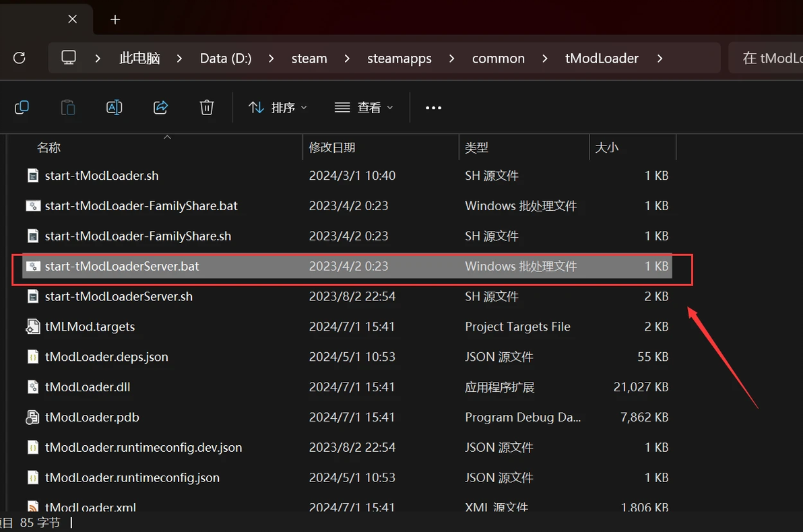
Task: Click the start-tModLoader.sh file icon
Action: 33,176
